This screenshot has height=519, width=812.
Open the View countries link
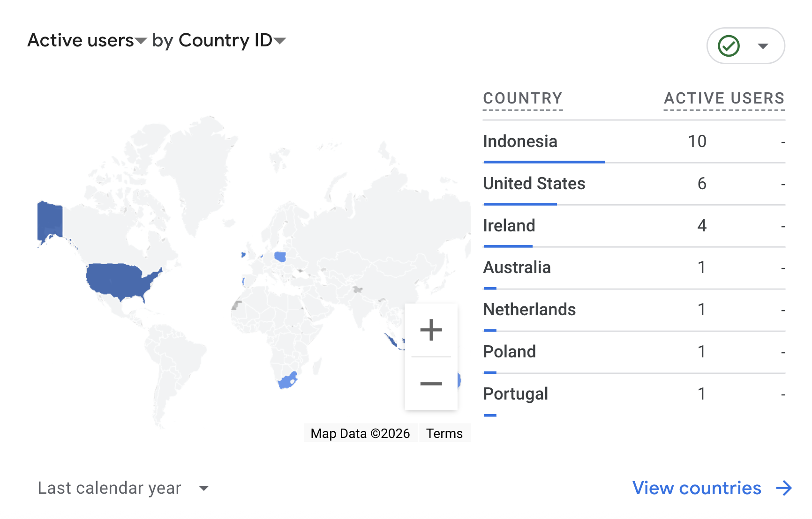coord(697,489)
